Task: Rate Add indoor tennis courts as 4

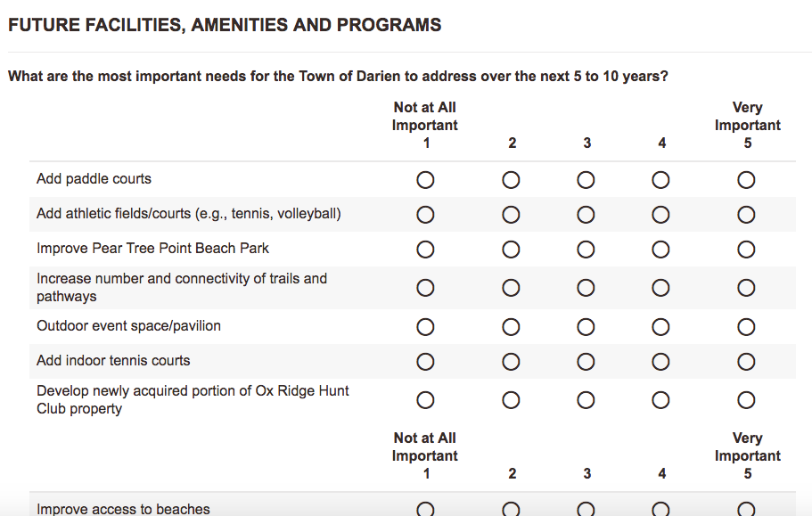Action: pos(660,361)
